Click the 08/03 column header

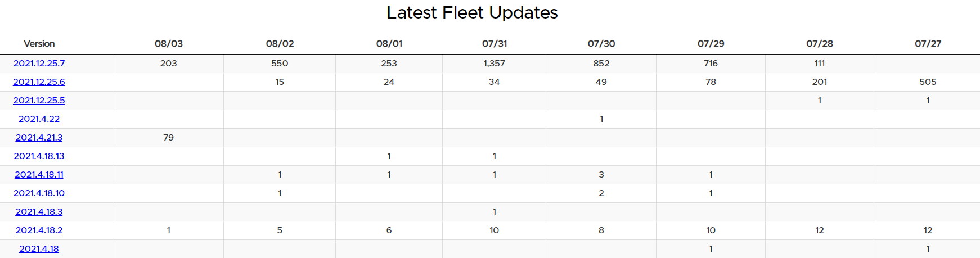pyautogui.click(x=169, y=44)
